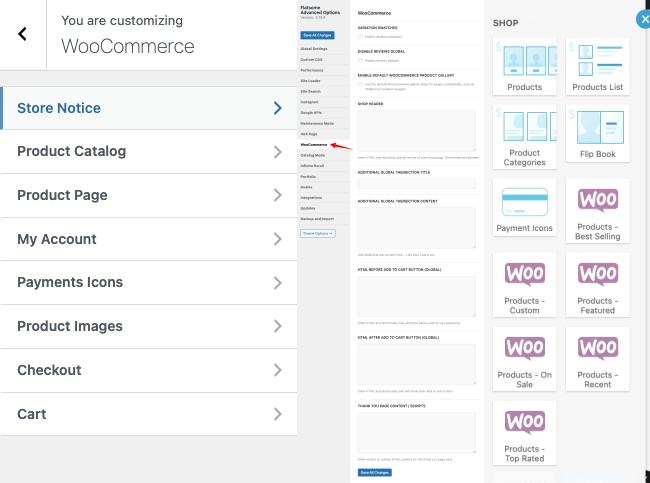Expand Cart chevron

click(x=278, y=414)
